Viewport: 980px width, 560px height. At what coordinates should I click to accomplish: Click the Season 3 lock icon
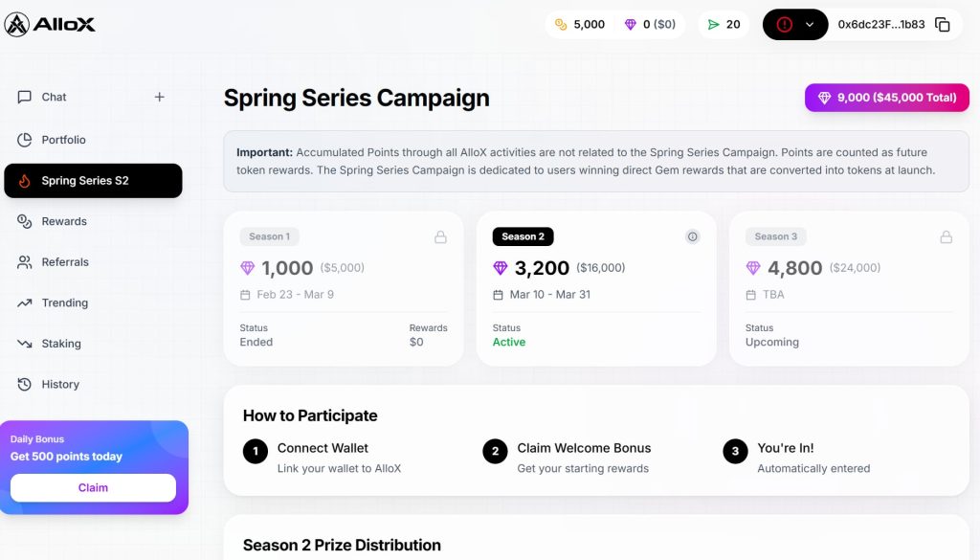click(x=946, y=236)
